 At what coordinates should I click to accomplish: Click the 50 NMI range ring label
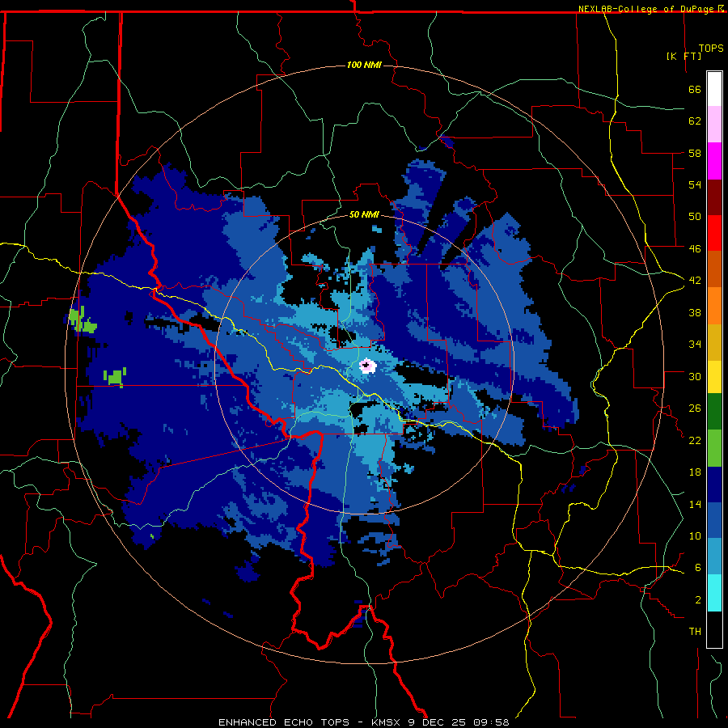point(365,214)
